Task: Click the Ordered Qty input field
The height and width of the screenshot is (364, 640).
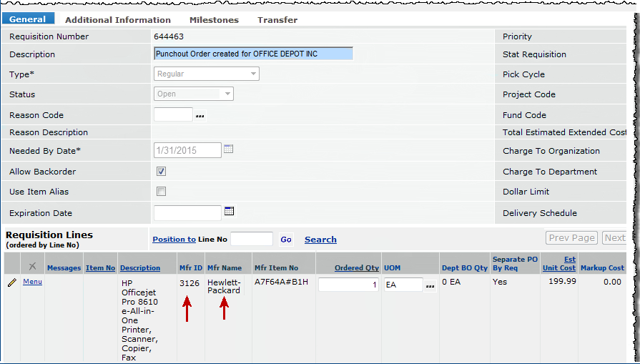Action: coord(349,285)
